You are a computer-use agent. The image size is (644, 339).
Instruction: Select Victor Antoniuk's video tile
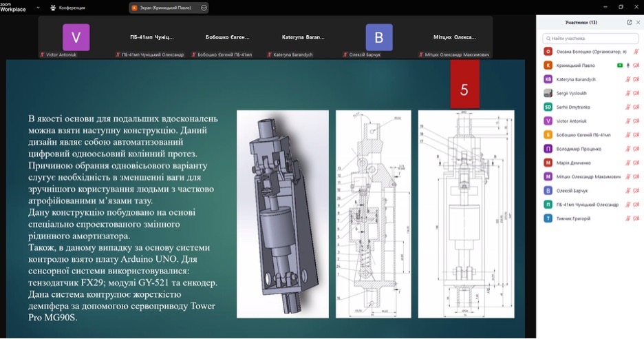tap(76, 37)
